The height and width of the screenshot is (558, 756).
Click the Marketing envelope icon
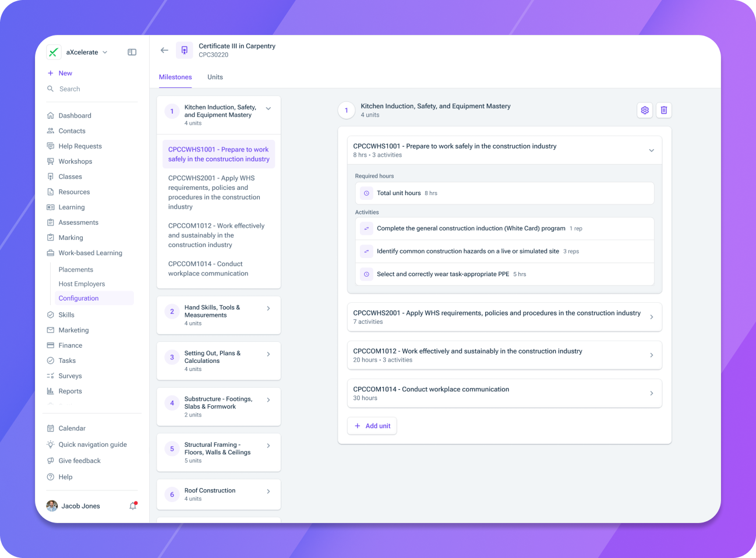tap(51, 330)
